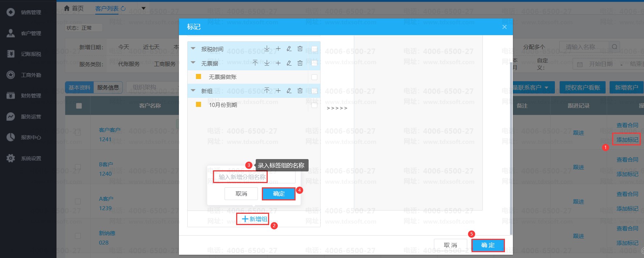Collapse the 报税时间 group

(193, 49)
